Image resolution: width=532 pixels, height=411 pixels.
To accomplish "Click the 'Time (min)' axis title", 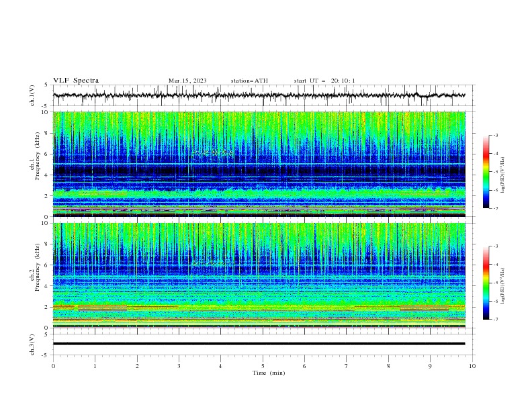I will coord(269,373).
